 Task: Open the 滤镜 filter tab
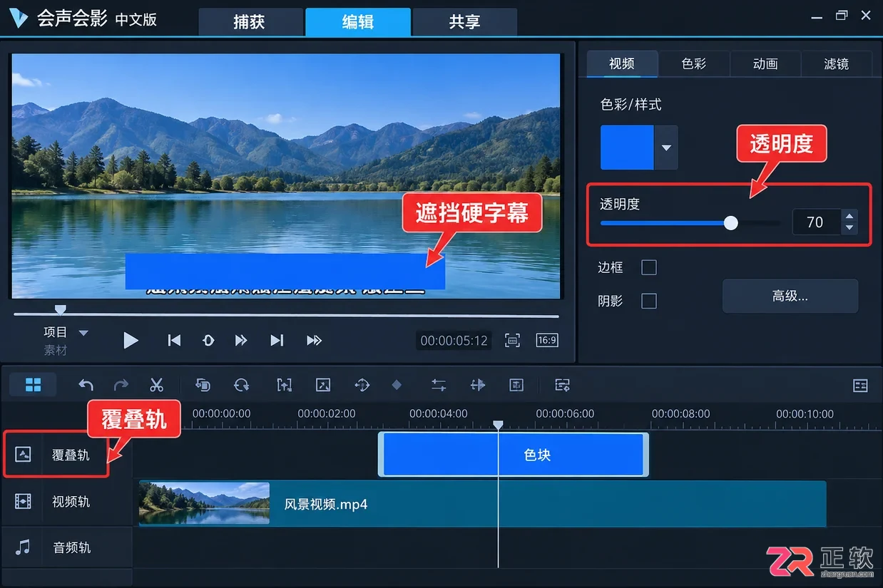[837, 63]
